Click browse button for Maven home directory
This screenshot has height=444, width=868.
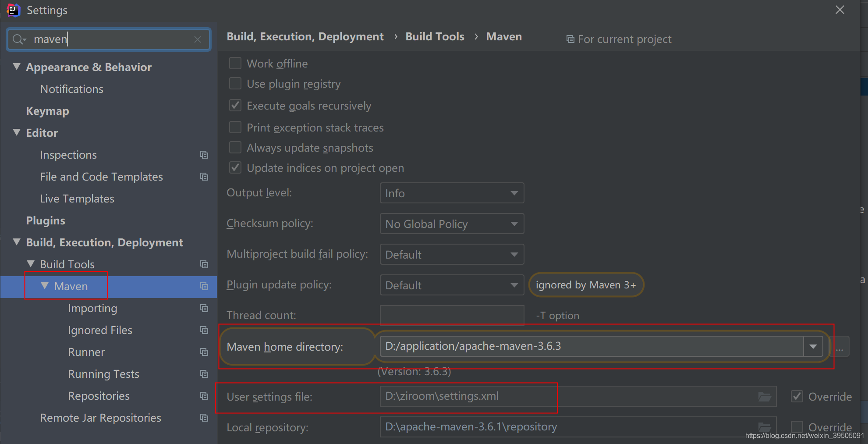840,347
